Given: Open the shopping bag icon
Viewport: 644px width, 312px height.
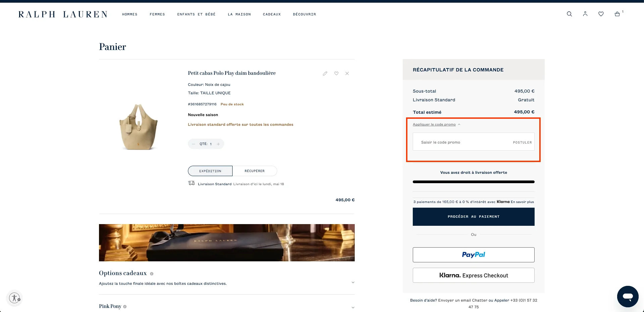Looking at the screenshot, I should click(617, 14).
